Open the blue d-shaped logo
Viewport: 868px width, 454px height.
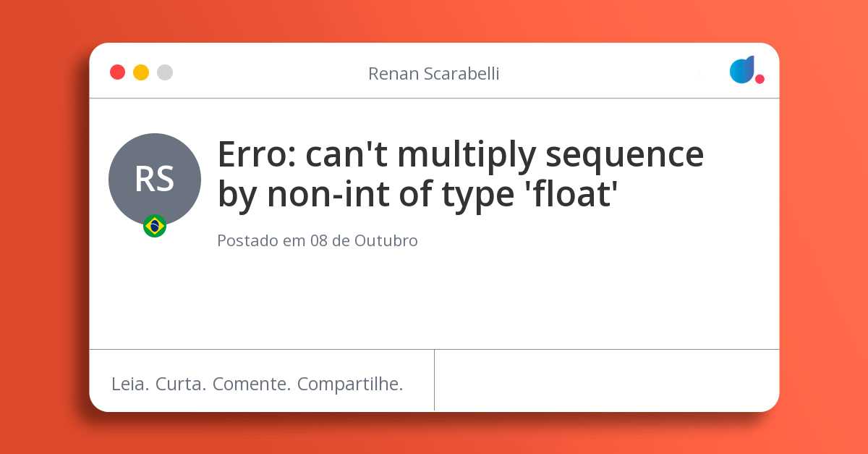coord(741,70)
